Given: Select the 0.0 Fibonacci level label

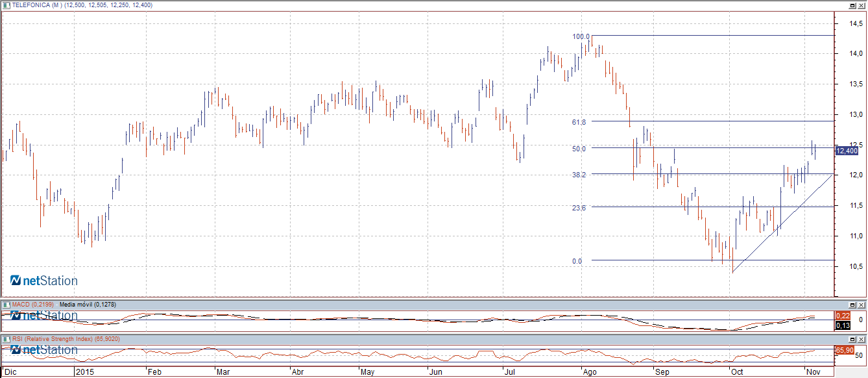Looking at the screenshot, I should (577, 261).
